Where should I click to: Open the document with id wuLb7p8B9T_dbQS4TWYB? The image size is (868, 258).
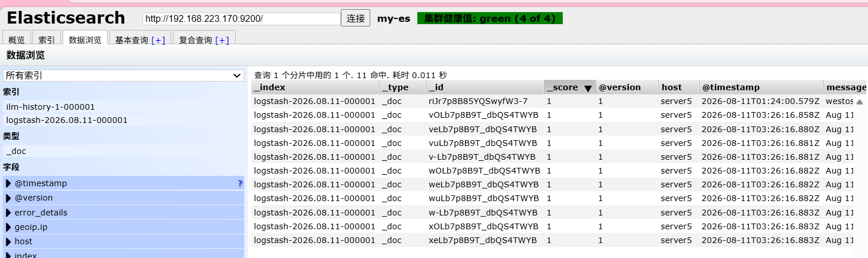point(484,198)
